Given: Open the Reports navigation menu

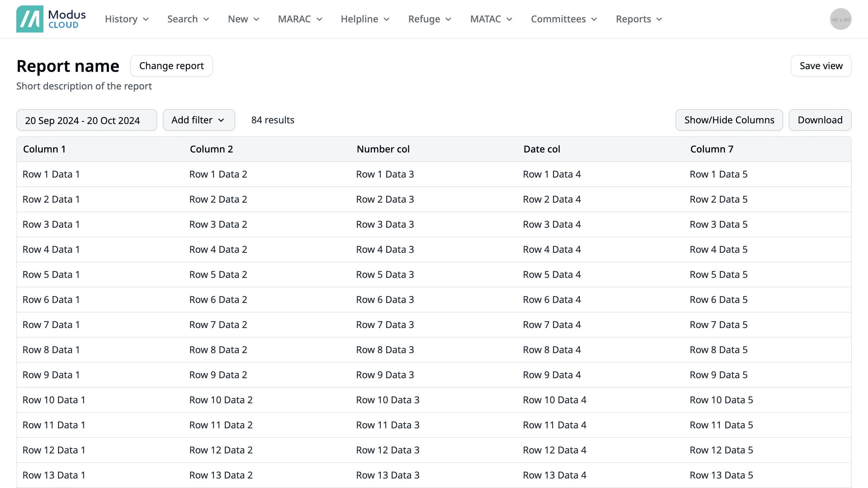Looking at the screenshot, I should pos(638,19).
